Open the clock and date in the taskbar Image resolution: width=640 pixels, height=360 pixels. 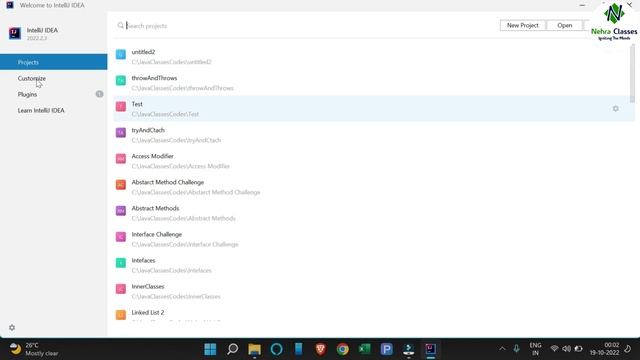coord(604,349)
